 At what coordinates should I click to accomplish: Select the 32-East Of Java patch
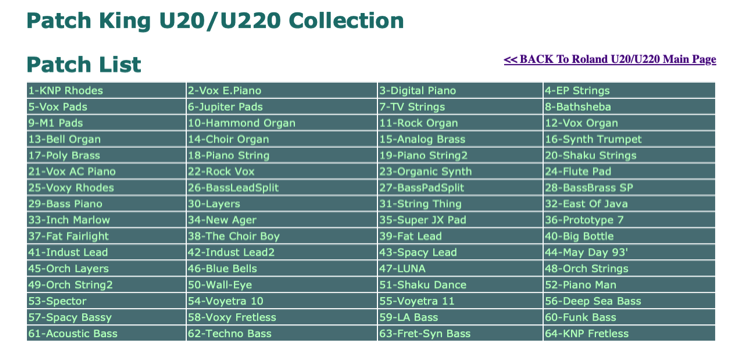[629, 204]
